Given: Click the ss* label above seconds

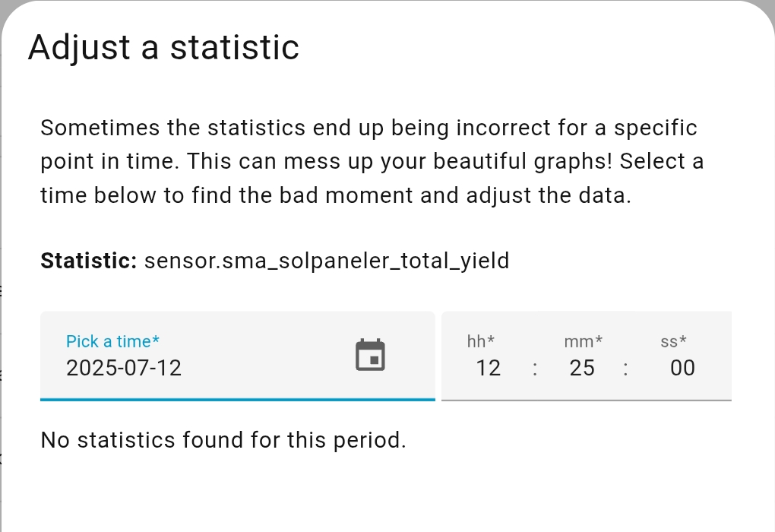Looking at the screenshot, I should (673, 342).
